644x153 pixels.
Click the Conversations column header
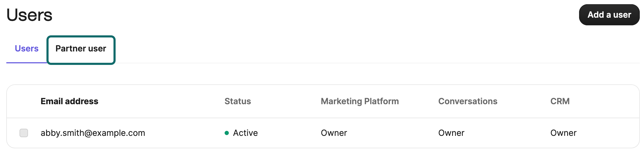468,101
